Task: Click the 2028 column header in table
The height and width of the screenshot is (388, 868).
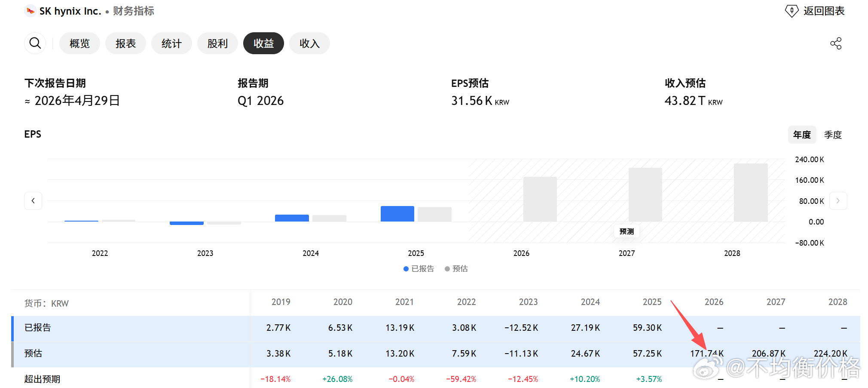Action: 838,302
